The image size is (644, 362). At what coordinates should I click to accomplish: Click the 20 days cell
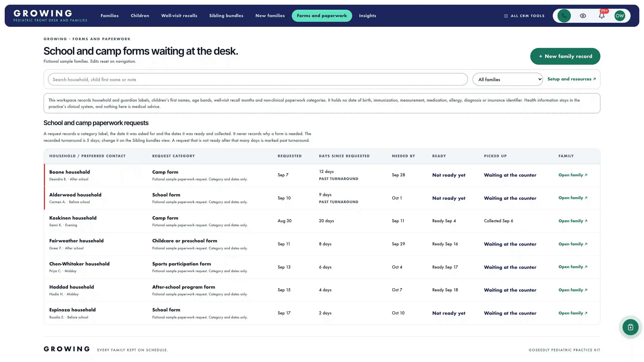click(326, 221)
